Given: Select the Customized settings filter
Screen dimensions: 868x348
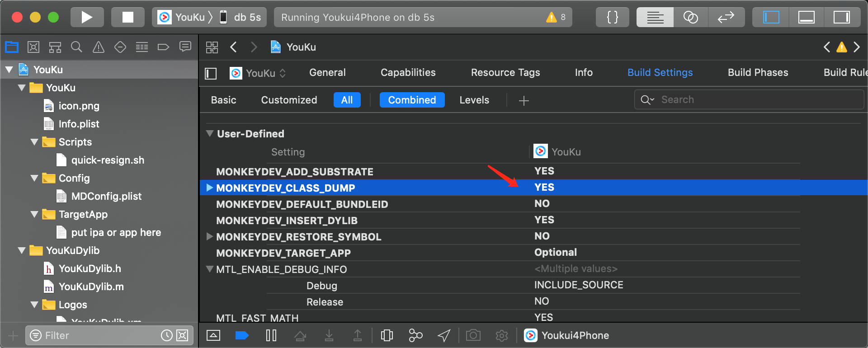Looking at the screenshot, I should [289, 100].
